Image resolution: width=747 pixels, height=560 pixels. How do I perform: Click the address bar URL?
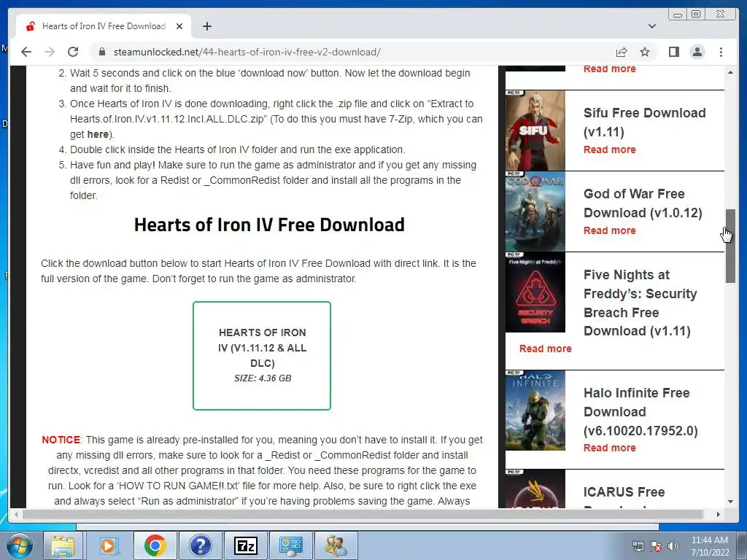tap(247, 52)
